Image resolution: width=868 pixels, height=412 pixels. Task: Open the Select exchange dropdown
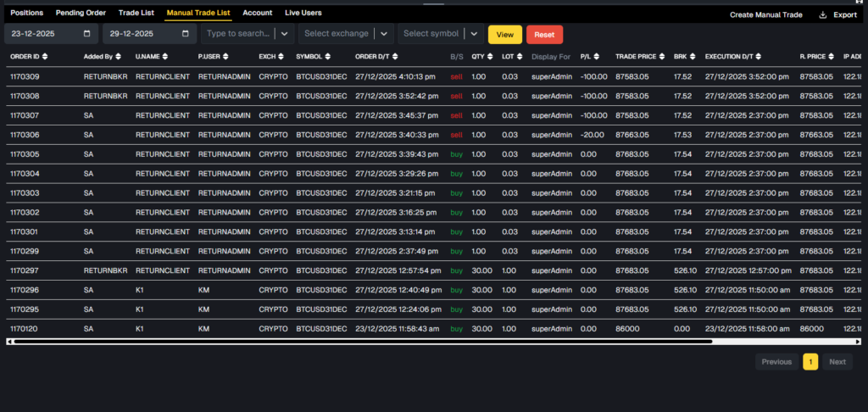(384, 34)
